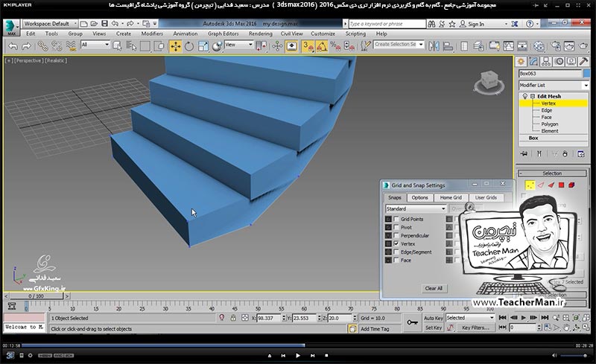Screen dimensions: 596x364
Task: Click the Mirror tool icon
Action: point(434,46)
